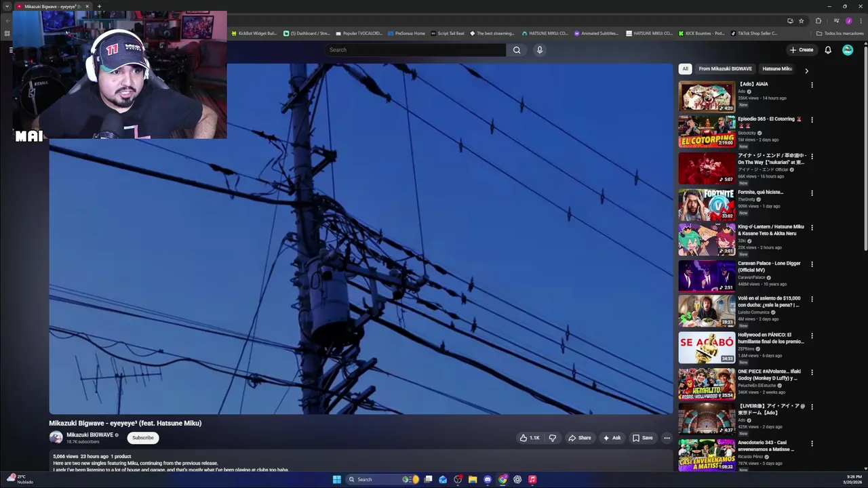Image resolution: width=868 pixels, height=488 pixels.
Task: Open more actions ellipsis below the video
Action: (667, 438)
